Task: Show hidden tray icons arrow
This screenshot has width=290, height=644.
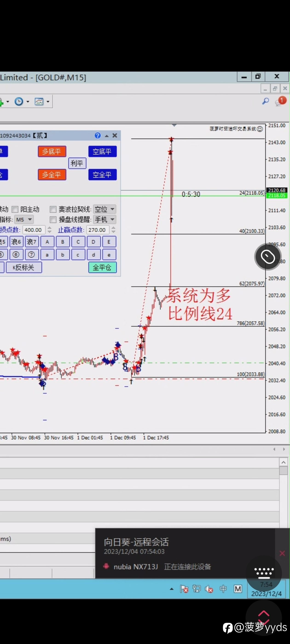Action: (x=172, y=589)
